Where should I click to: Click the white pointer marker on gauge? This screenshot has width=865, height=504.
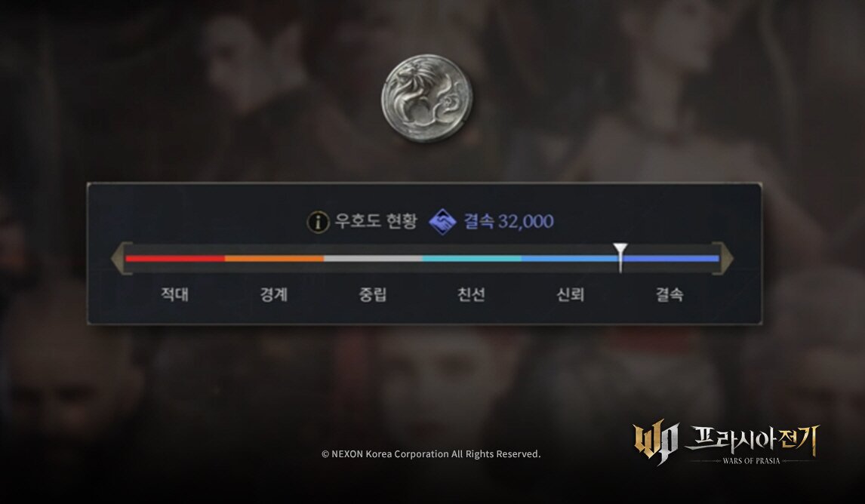coord(620,257)
